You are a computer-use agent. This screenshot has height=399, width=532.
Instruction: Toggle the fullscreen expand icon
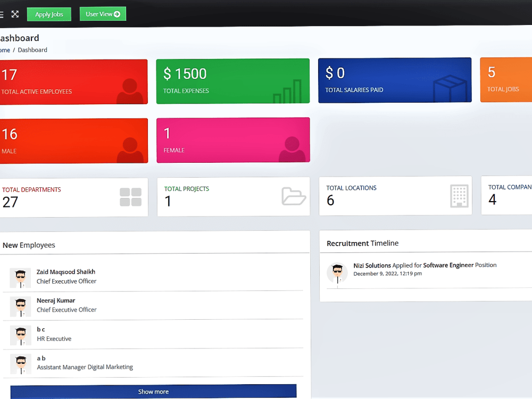coord(15,14)
